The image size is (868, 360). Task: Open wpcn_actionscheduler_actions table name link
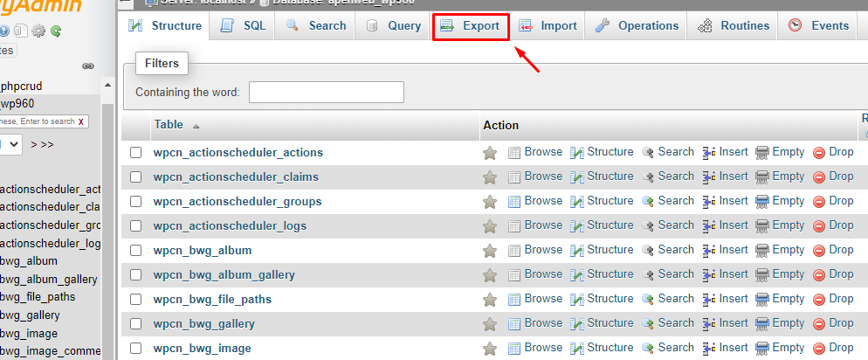238,152
